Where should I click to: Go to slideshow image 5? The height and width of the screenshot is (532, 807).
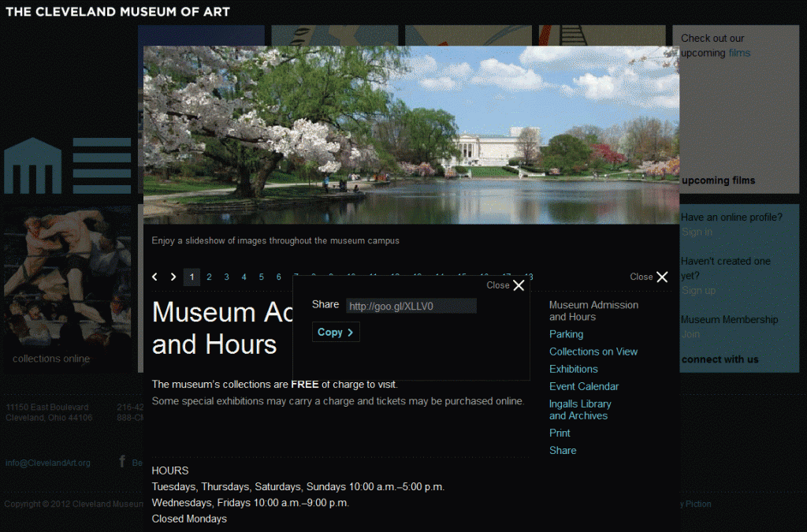tap(262, 277)
